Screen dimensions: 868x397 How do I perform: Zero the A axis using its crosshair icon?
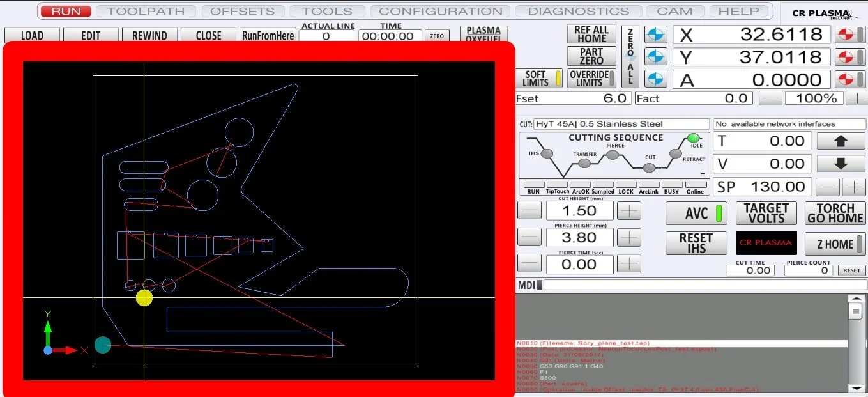(656, 79)
